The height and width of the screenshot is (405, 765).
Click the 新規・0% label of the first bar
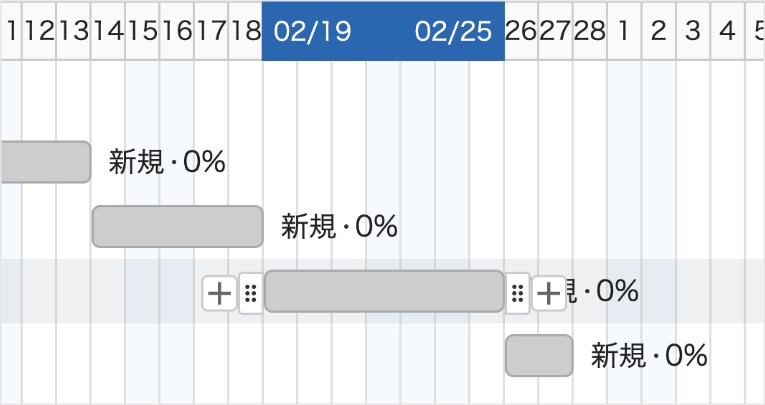[x=167, y=162]
